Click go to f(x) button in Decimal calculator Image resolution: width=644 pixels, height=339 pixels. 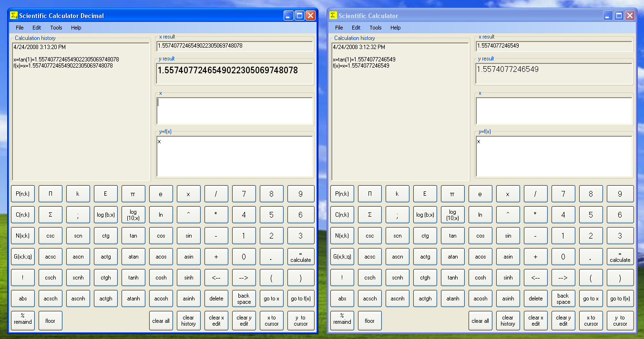click(301, 299)
